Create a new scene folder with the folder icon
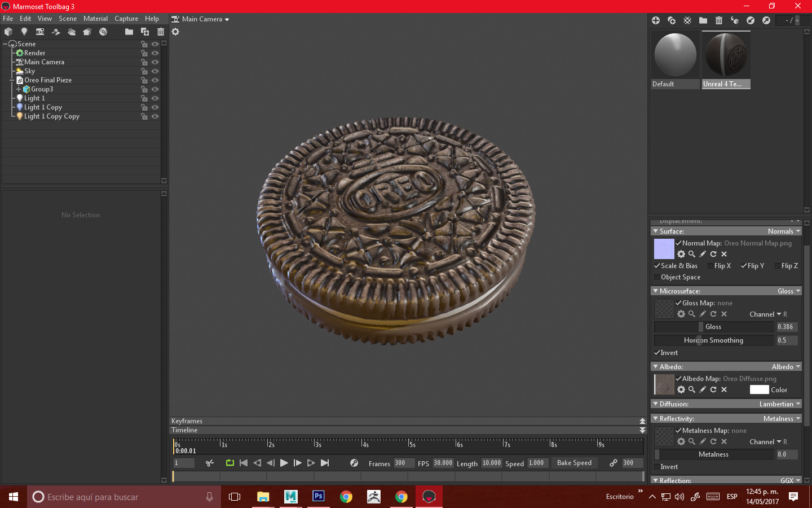 [x=129, y=32]
